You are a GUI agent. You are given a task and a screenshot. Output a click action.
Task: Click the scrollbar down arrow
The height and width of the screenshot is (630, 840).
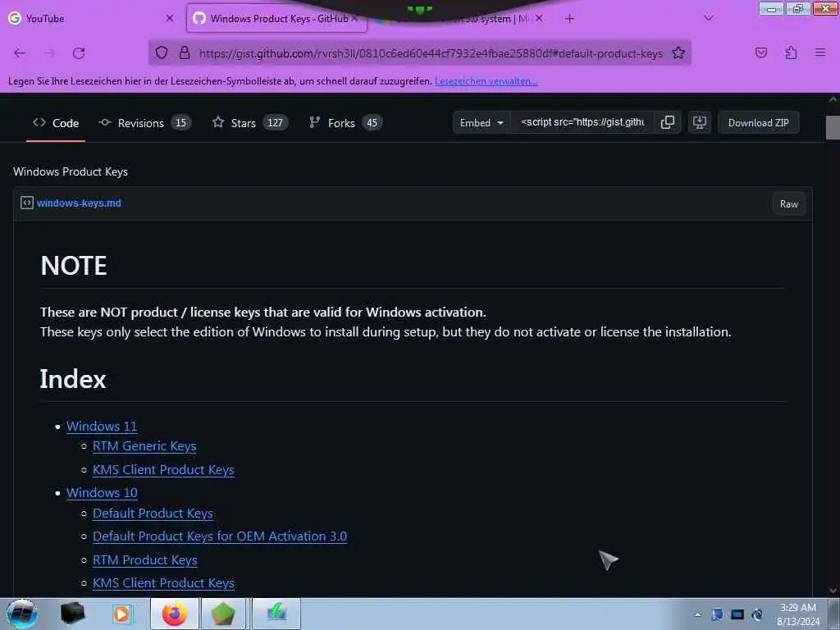(x=833, y=591)
